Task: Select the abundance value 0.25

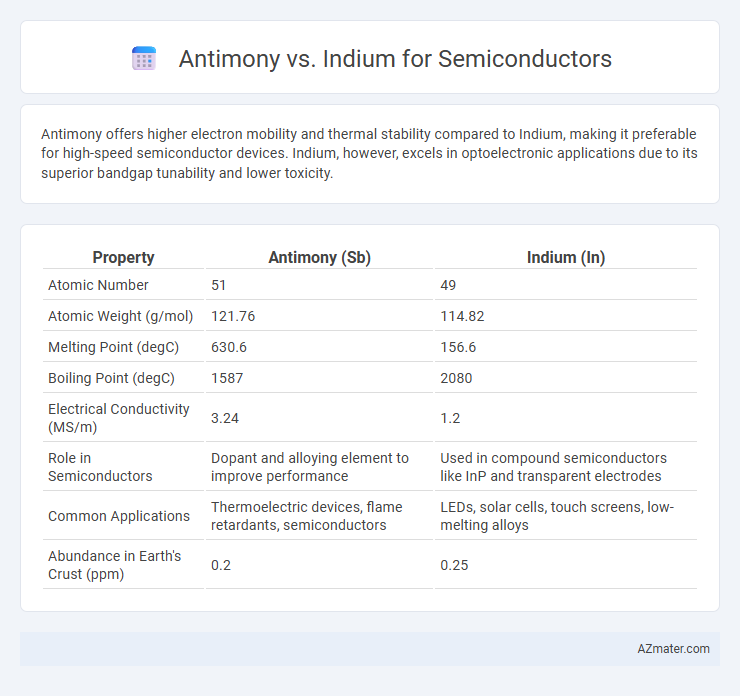Action: click(454, 565)
